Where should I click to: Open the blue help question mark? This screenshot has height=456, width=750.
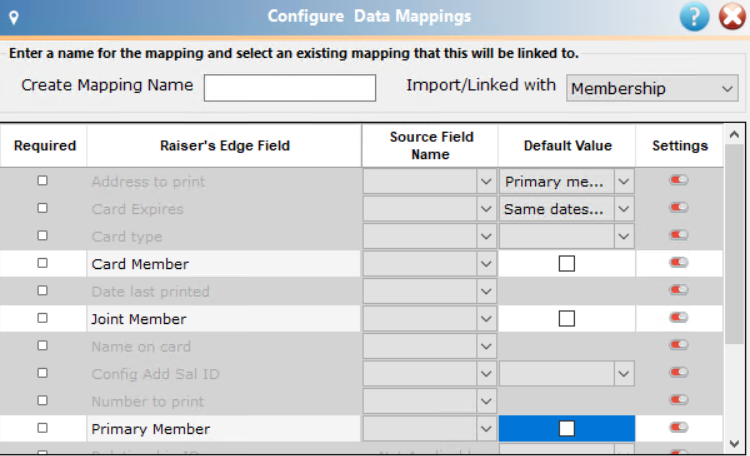[x=694, y=17]
